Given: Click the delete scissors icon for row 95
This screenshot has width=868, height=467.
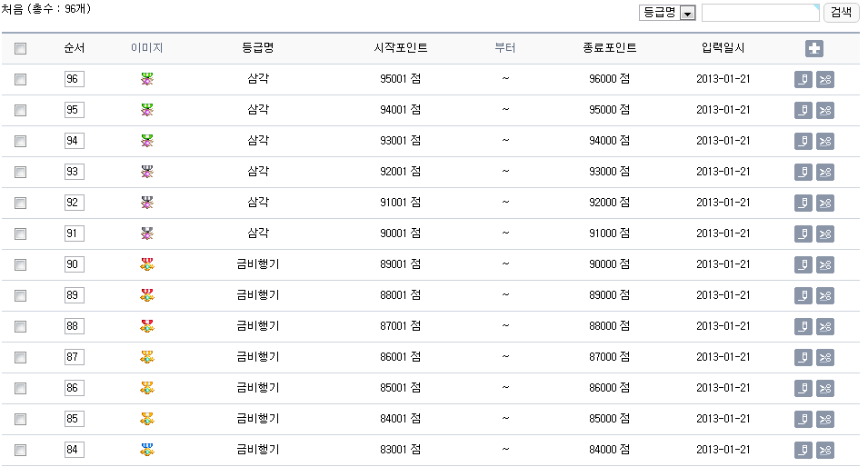Looking at the screenshot, I should (x=825, y=110).
